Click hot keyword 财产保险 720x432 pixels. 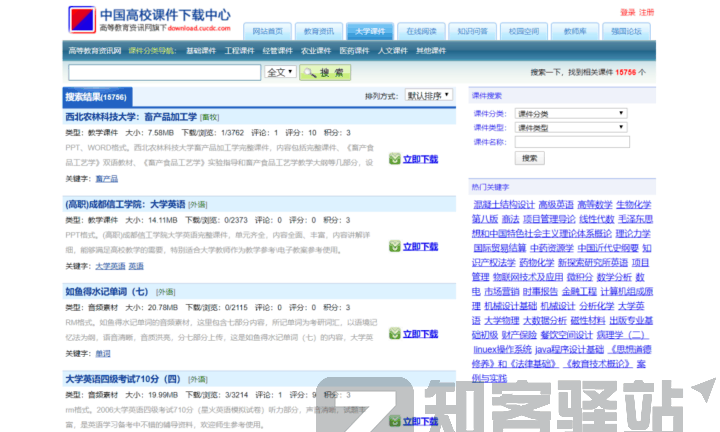tap(519, 335)
